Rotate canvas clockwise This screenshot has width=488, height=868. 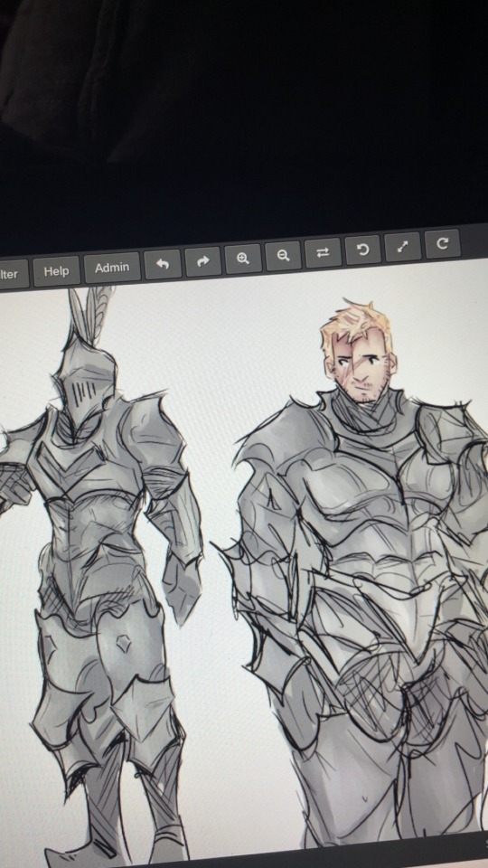click(x=443, y=243)
